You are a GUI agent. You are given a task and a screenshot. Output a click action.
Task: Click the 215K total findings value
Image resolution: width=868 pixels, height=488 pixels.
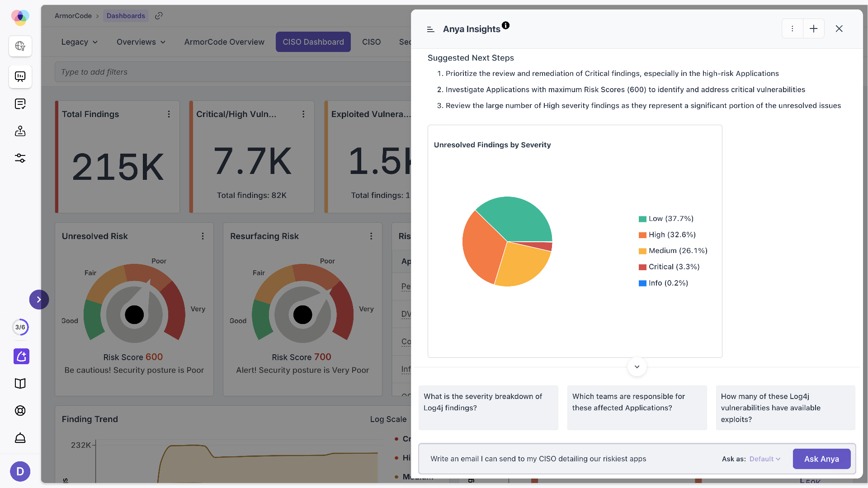pos(118,167)
